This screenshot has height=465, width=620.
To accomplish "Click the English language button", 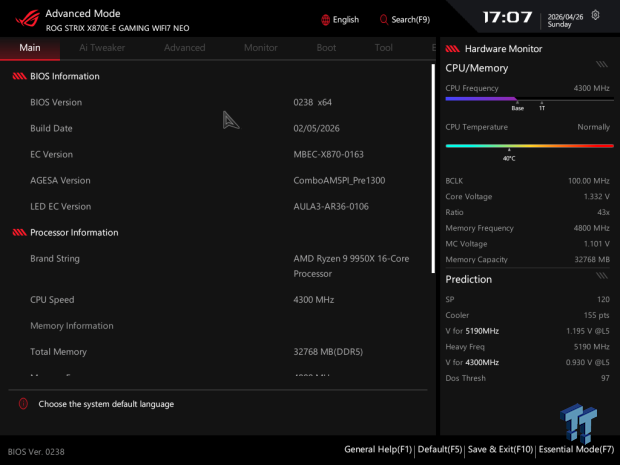I will (340, 20).
